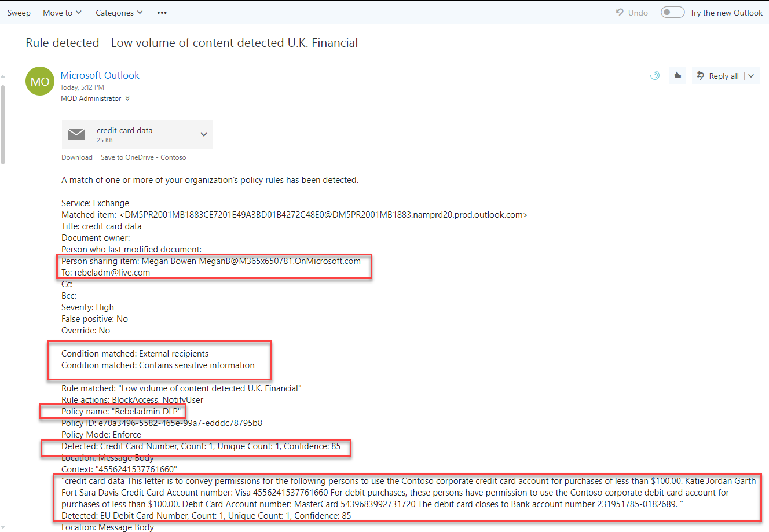Click the like (thumbs up) icon
The image size is (769, 532).
677,75
